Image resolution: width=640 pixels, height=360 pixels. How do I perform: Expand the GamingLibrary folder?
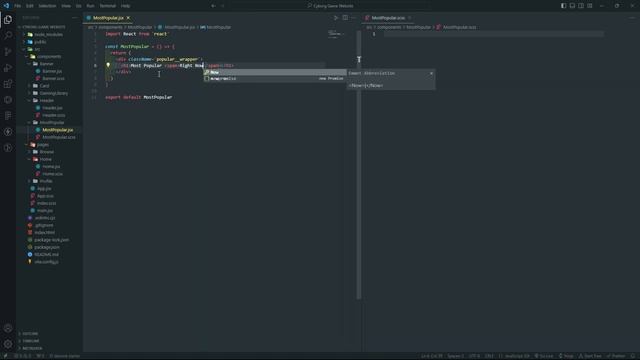(x=53, y=93)
